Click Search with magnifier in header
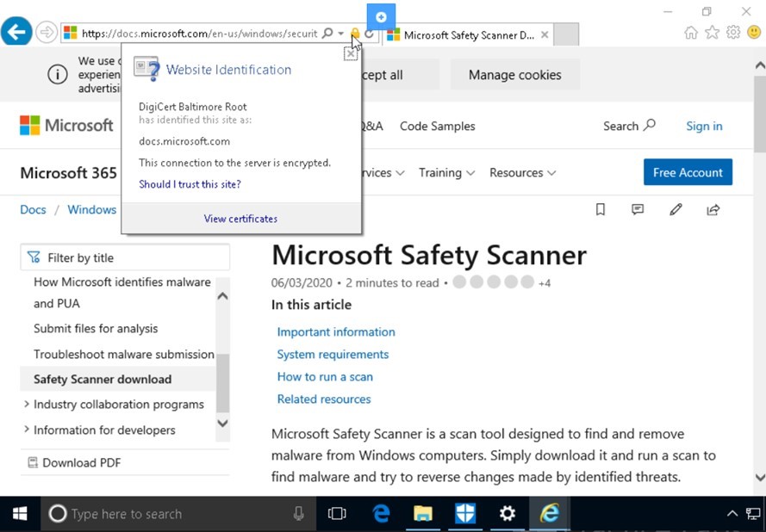 pos(629,126)
